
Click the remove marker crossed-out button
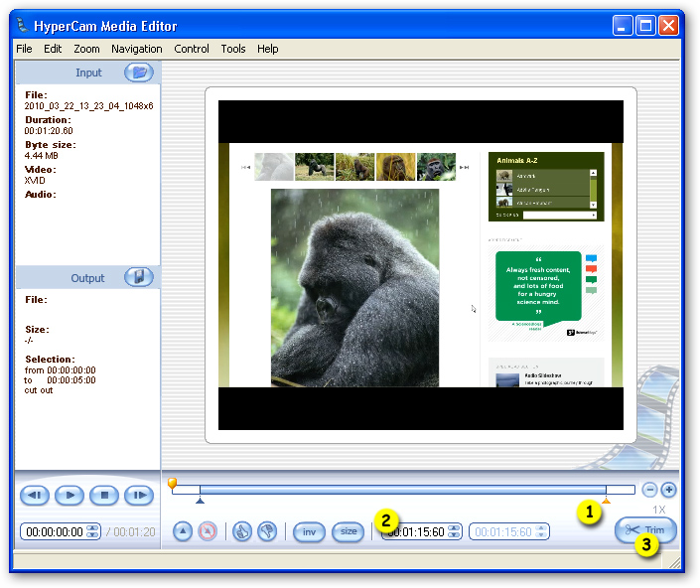[x=208, y=531]
